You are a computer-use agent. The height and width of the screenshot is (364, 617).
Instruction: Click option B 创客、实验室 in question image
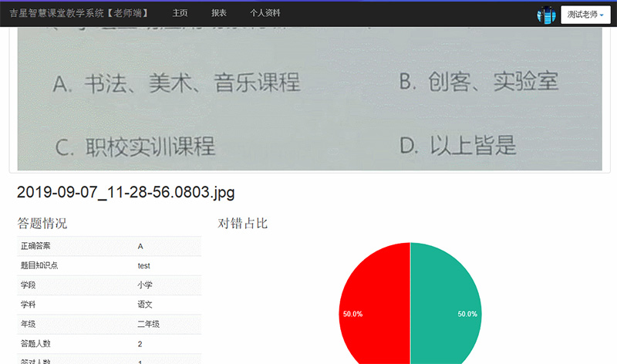[478, 81]
